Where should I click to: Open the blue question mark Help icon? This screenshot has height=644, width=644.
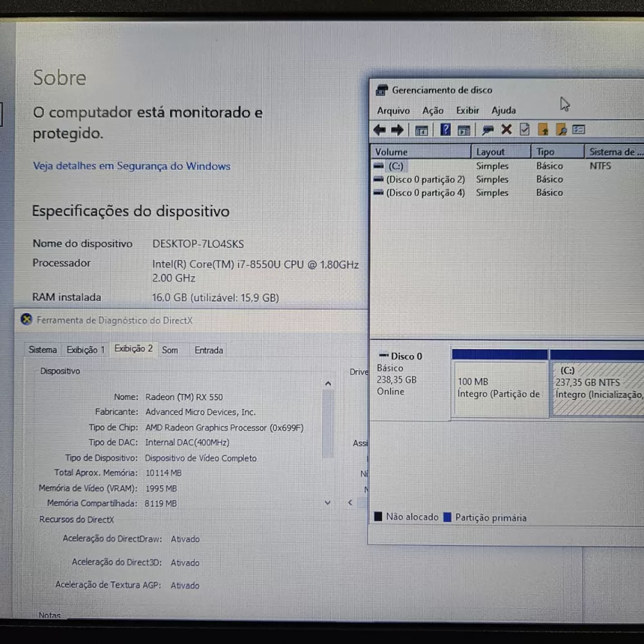(x=445, y=130)
